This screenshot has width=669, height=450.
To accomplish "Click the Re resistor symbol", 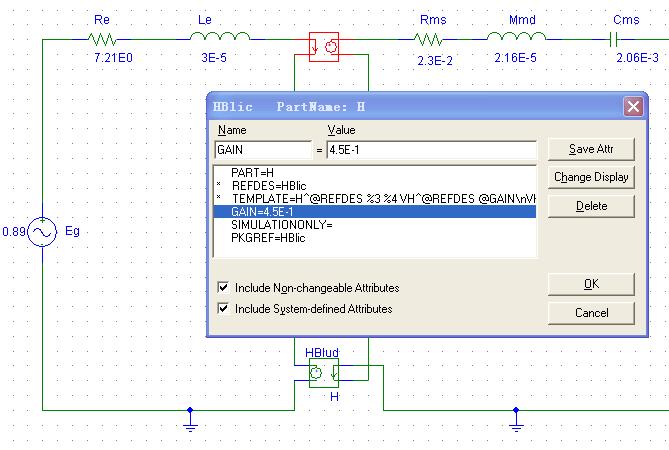I will pyautogui.click(x=102, y=39).
